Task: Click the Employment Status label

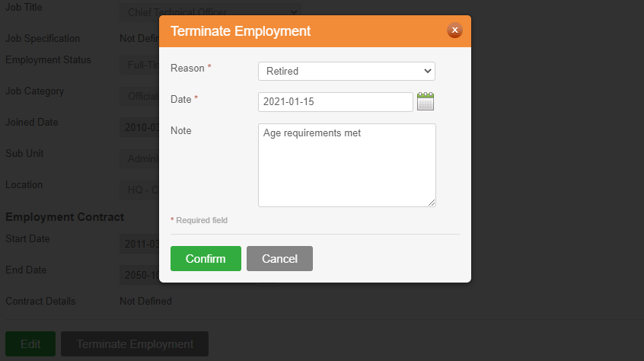Action: 48,59
